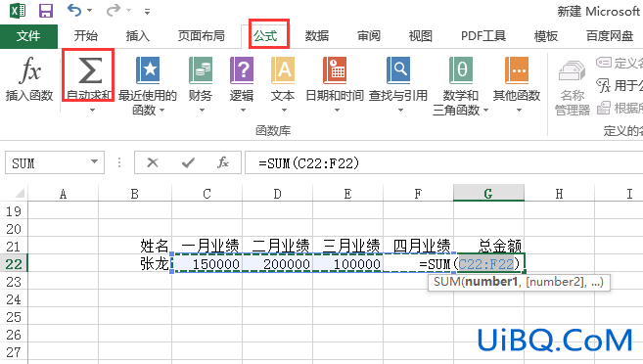This screenshot has width=643, height=364.
Task: Save the workbook with the floppy icon
Action: [46, 10]
